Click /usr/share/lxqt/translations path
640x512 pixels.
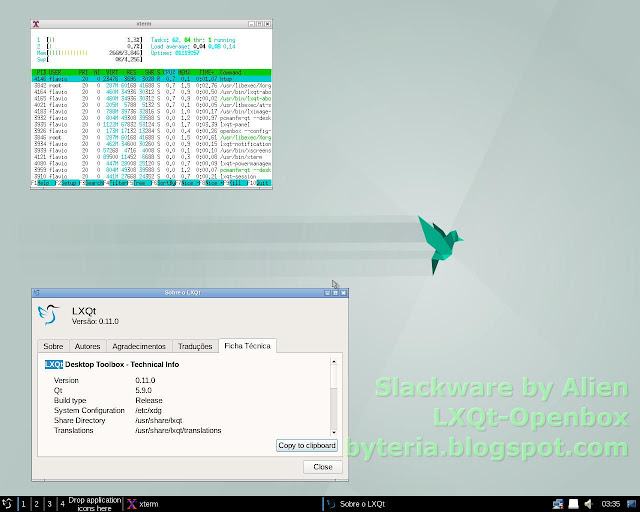click(178, 430)
